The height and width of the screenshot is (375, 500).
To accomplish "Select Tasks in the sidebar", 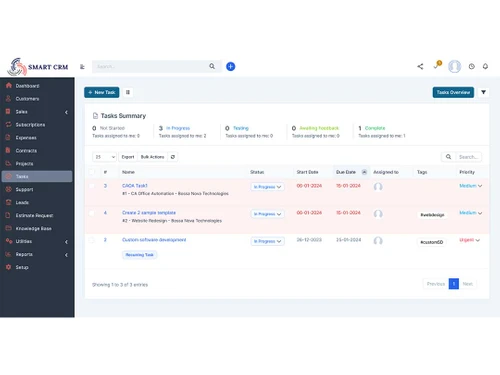I will (37, 176).
